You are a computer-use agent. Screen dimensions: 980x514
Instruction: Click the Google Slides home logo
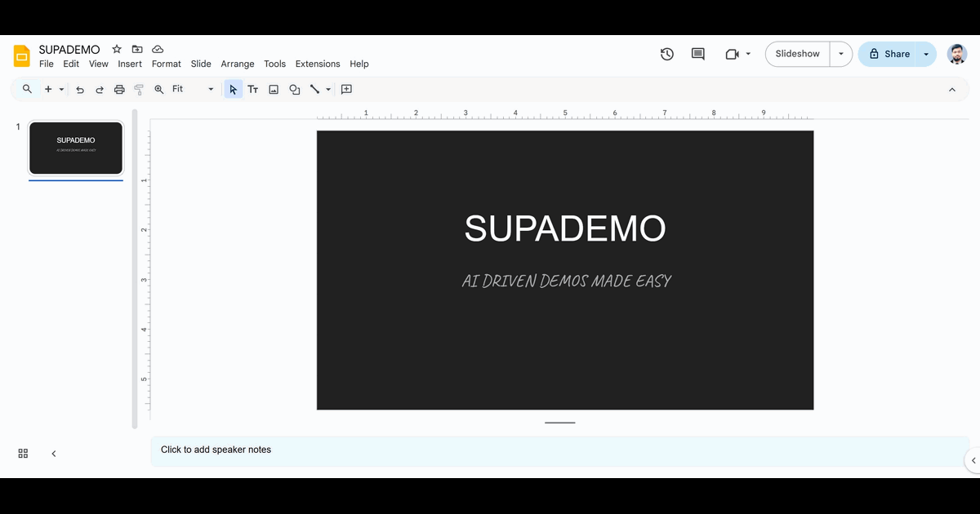pyautogui.click(x=22, y=55)
